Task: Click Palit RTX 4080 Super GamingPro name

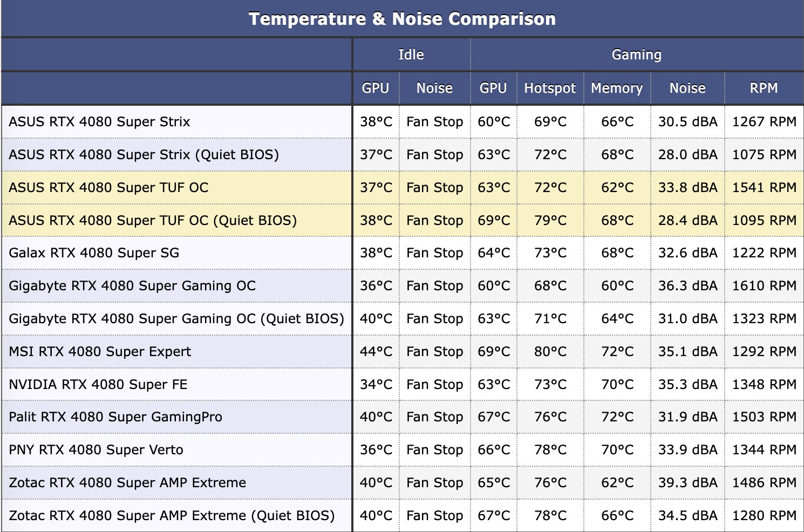Action: [x=115, y=417]
